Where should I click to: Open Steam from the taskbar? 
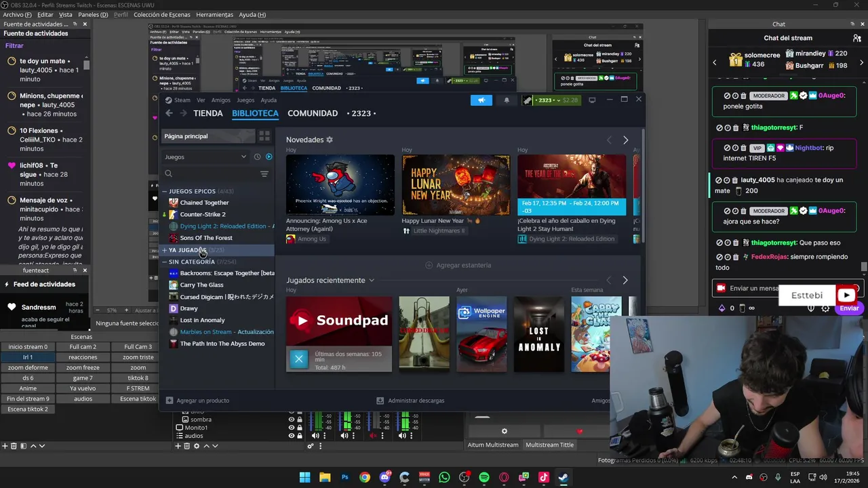[564, 477]
